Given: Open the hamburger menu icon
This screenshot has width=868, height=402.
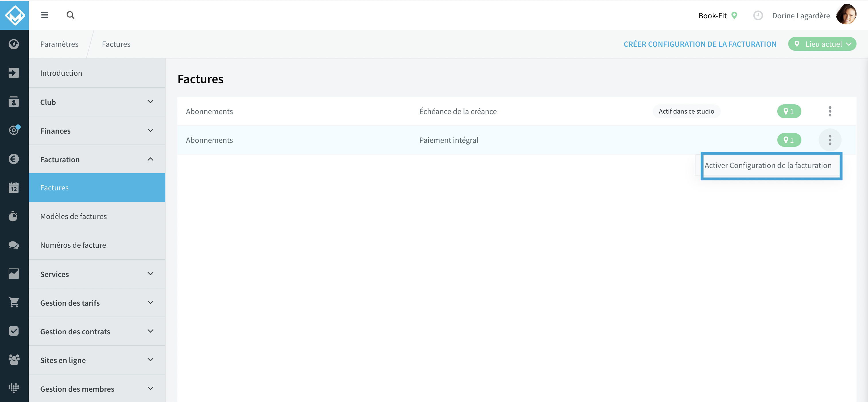Looking at the screenshot, I should [44, 15].
